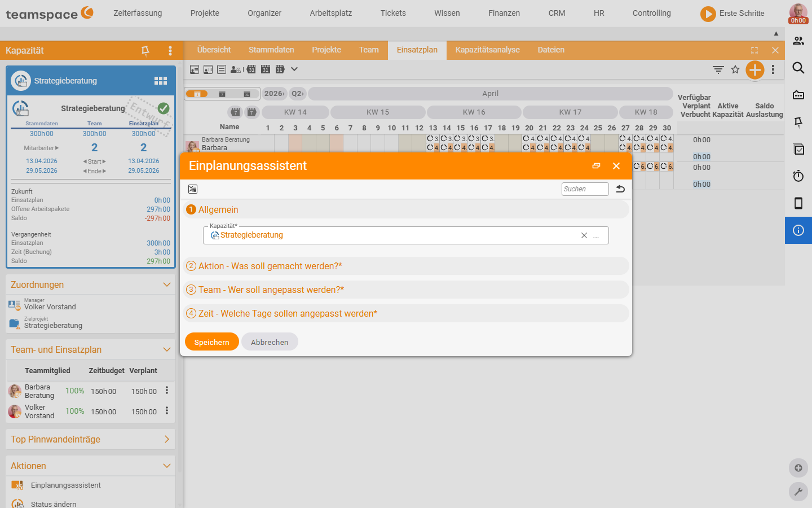
Task: Pin the Kapazität panel
Action: pos(145,51)
